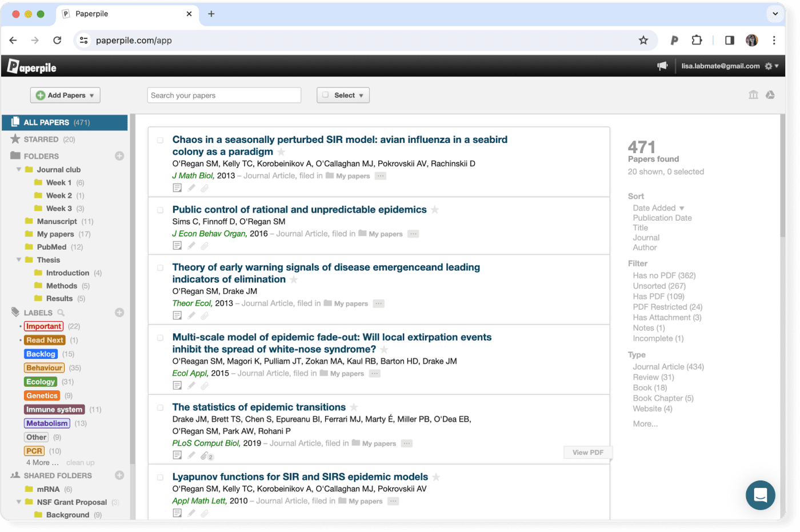Screen dimensions: 800x532
Task: Open notes on the Chaos SIR model paper
Action: coord(177,187)
